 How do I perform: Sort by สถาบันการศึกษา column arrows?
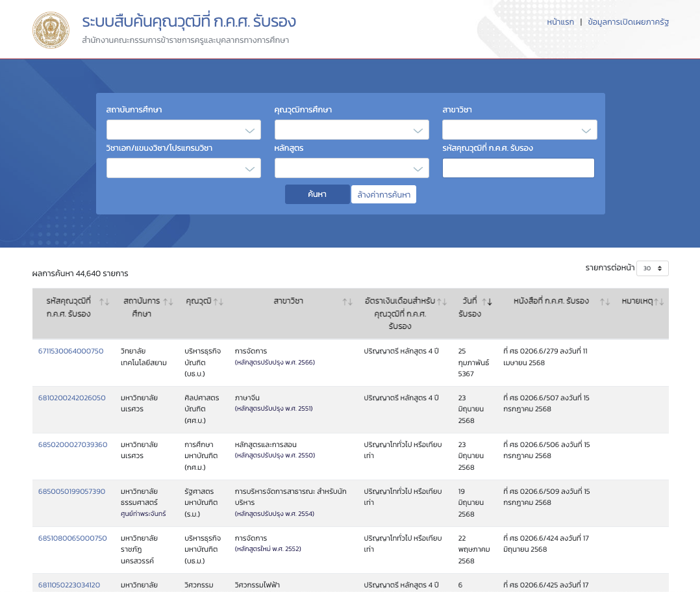(x=168, y=302)
